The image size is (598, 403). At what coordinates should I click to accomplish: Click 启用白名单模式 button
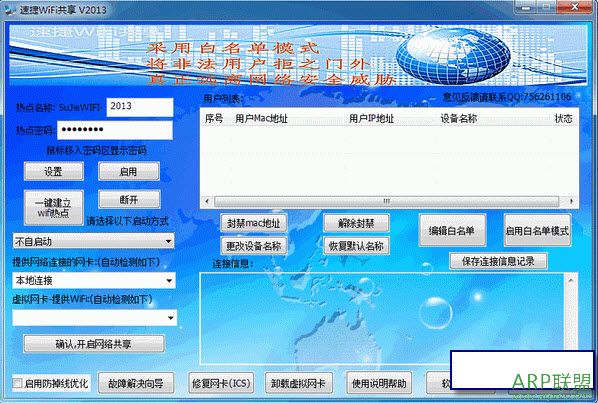[537, 230]
